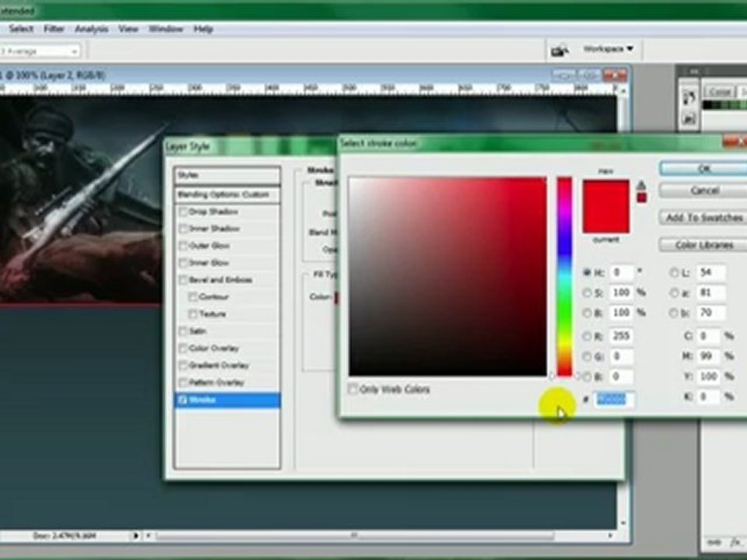The image size is (747, 560).
Task: Click Add To Swatches button
Action: 704,218
